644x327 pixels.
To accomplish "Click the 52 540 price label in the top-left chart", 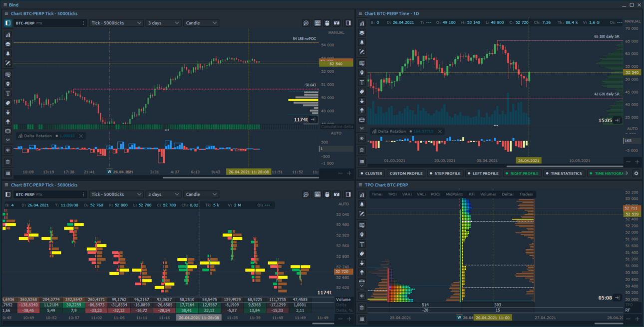I will [x=336, y=64].
